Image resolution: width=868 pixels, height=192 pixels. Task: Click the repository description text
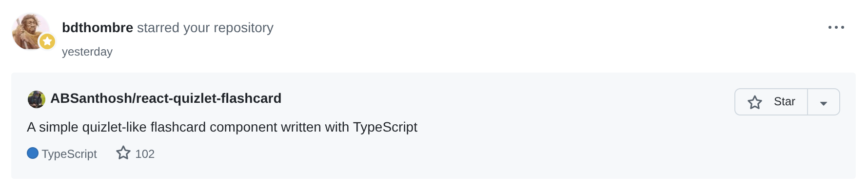click(222, 127)
